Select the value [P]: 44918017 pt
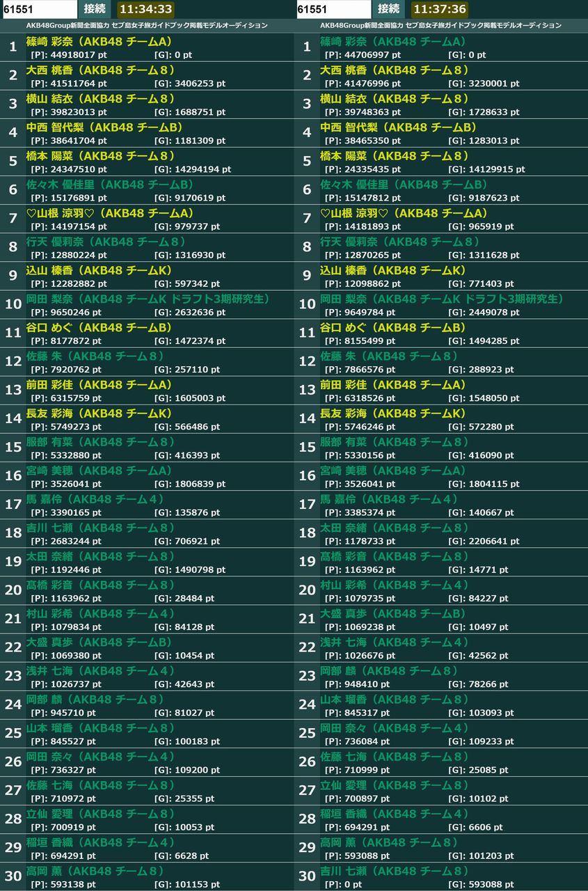588x891 pixels. point(69,54)
